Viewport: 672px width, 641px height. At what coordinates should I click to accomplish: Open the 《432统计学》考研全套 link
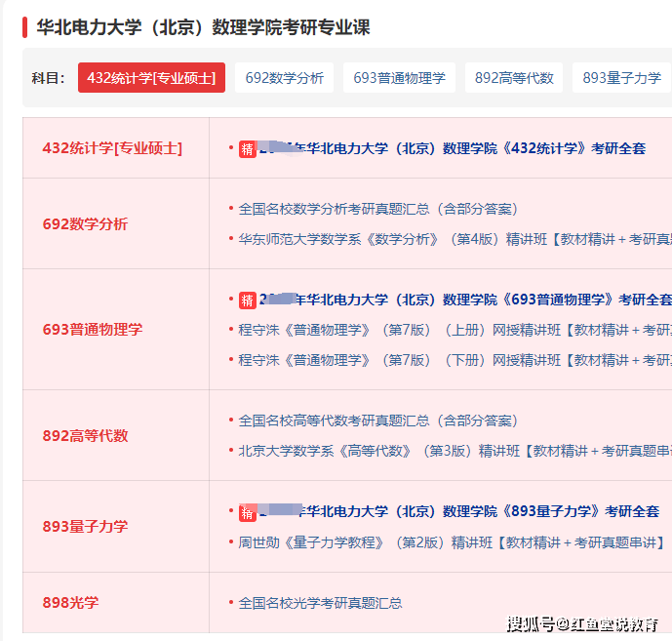tap(453, 148)
